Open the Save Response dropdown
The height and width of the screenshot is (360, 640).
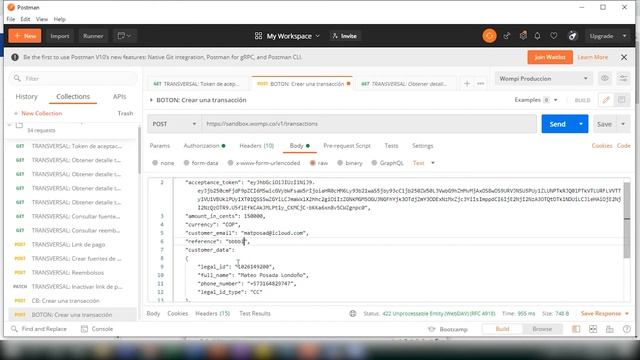[604, 313]
